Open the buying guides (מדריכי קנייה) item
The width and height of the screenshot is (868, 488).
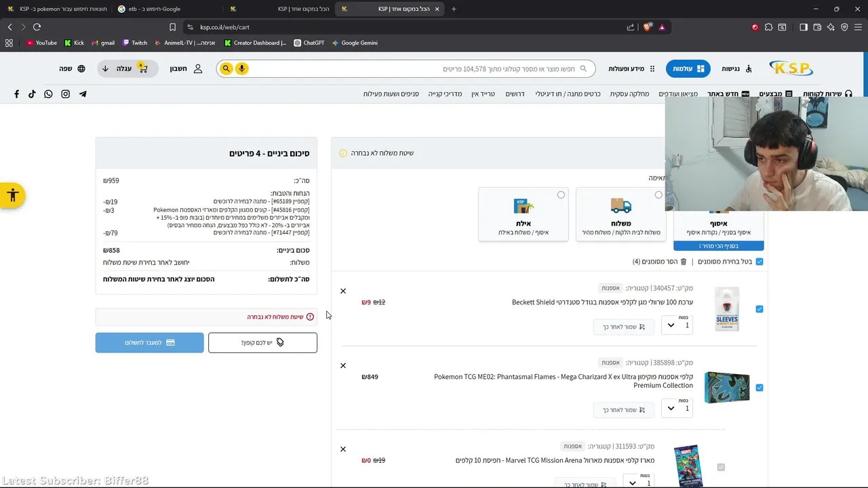pyautogui.click(x=445, y=94)
